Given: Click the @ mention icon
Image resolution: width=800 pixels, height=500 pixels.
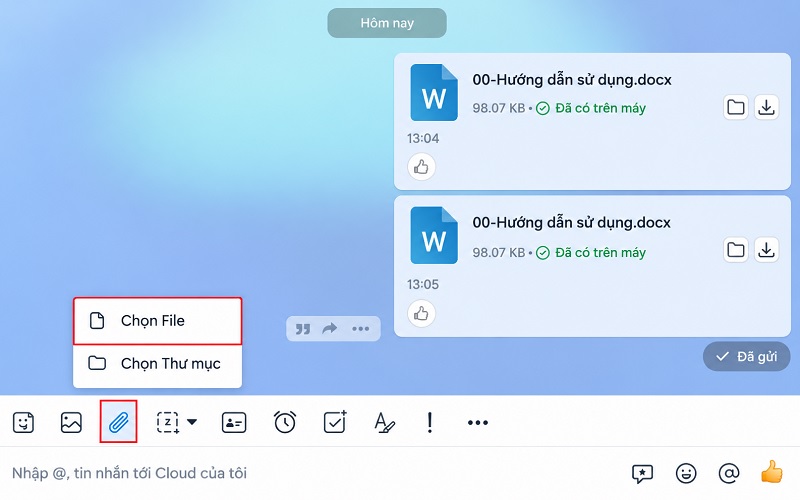Looking at the screenshot, I should tap(729, 473).
